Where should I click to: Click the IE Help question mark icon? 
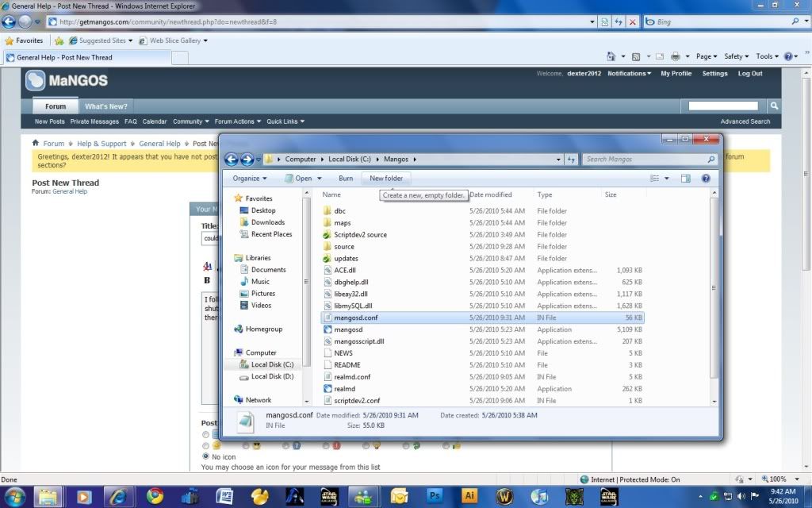[788, 56]
